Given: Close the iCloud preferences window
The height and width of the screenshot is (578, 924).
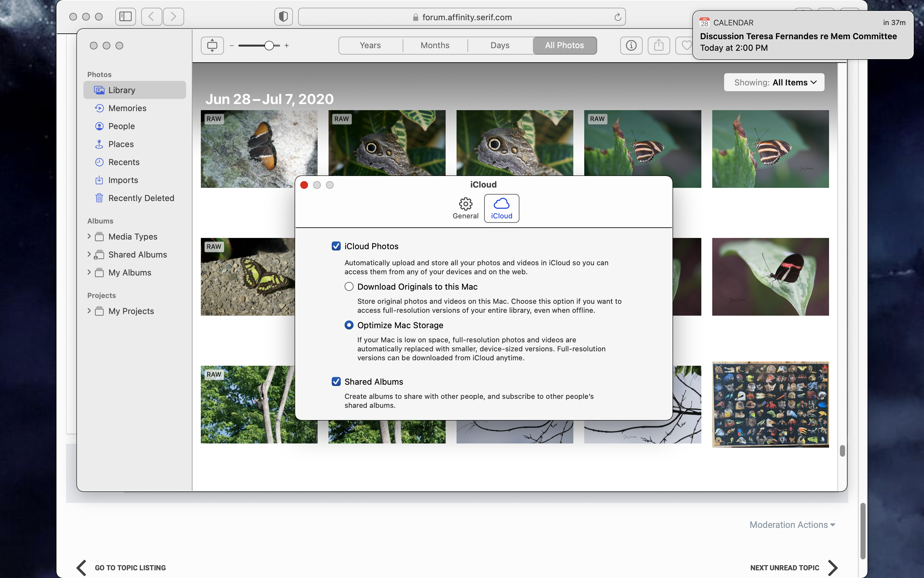Looking at the screenshot, I should coord(304,185).
